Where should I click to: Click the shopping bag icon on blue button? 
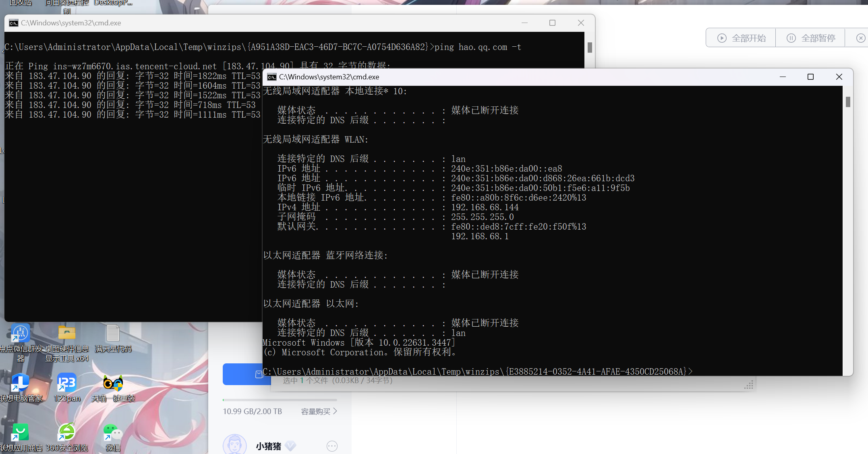coord(259,374)
